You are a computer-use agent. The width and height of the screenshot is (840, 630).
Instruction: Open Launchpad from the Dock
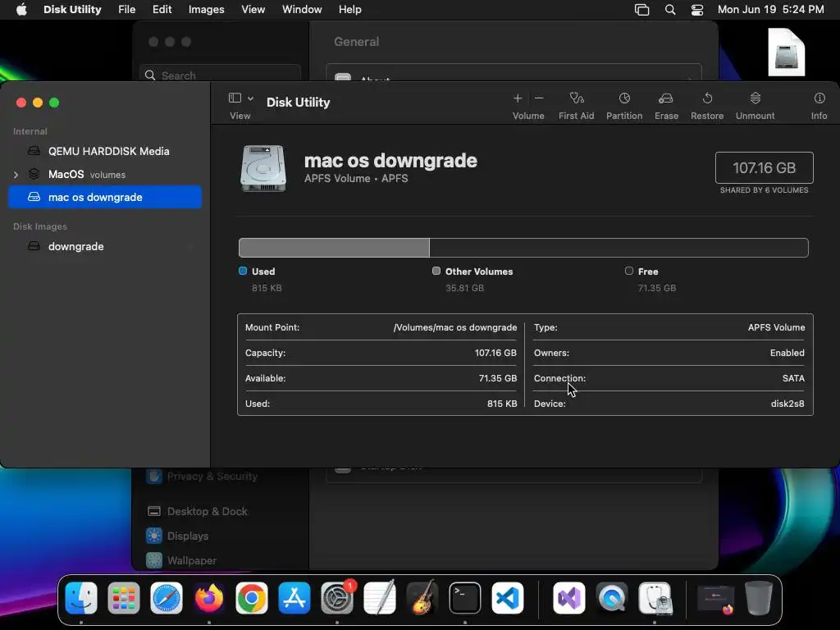click(x=124, y=598)
